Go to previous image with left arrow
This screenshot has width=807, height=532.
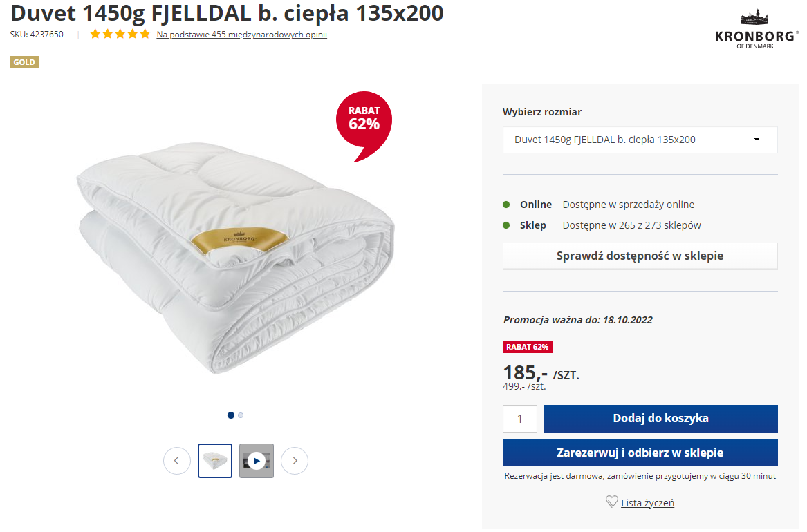click(x=177, y=461)
